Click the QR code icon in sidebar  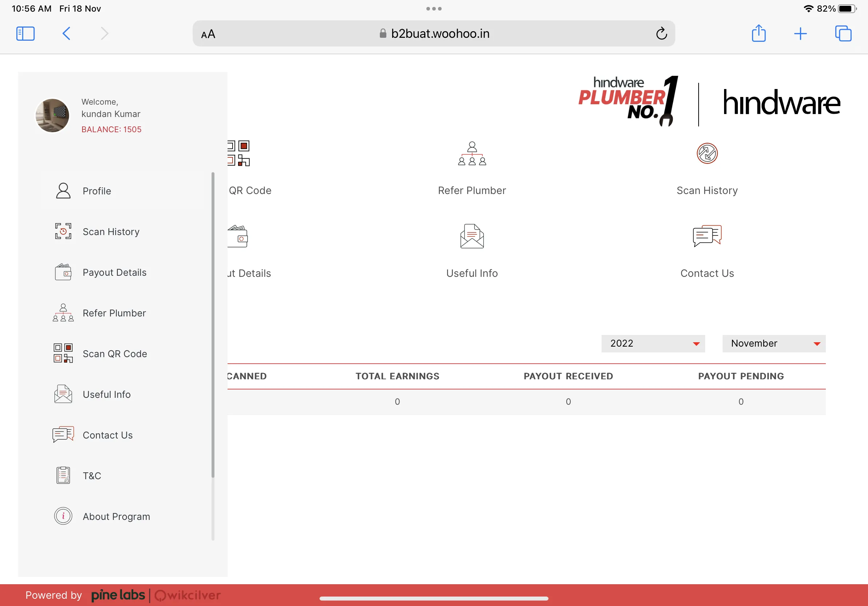click(63, 353)
